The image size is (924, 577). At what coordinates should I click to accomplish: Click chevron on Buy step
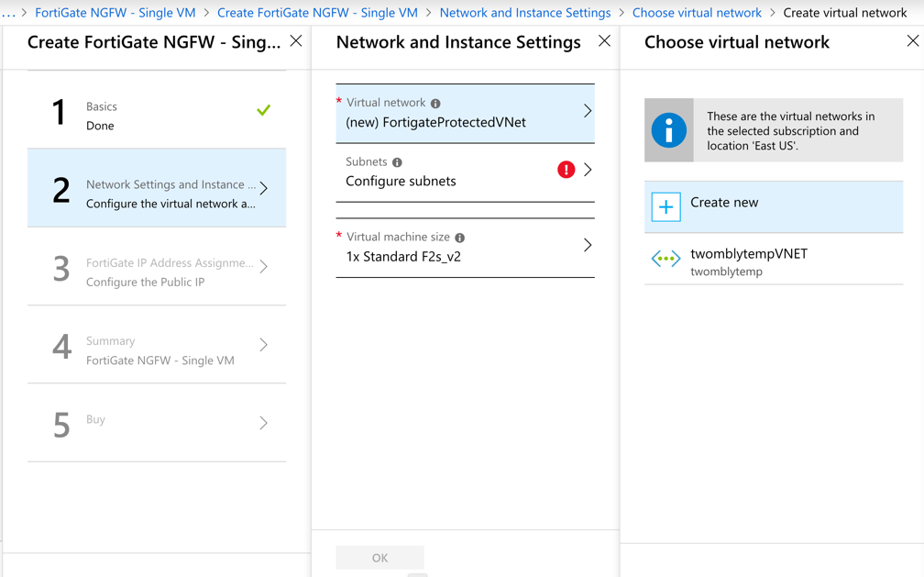(263, 423)
